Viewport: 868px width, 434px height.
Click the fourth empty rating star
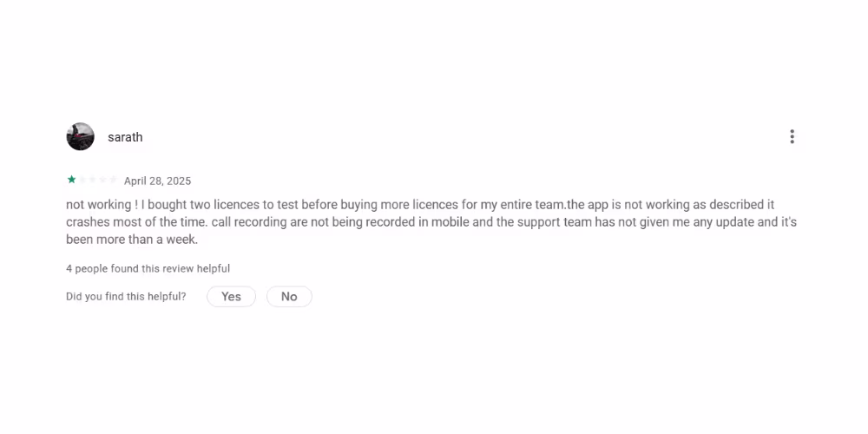point(102,180)
